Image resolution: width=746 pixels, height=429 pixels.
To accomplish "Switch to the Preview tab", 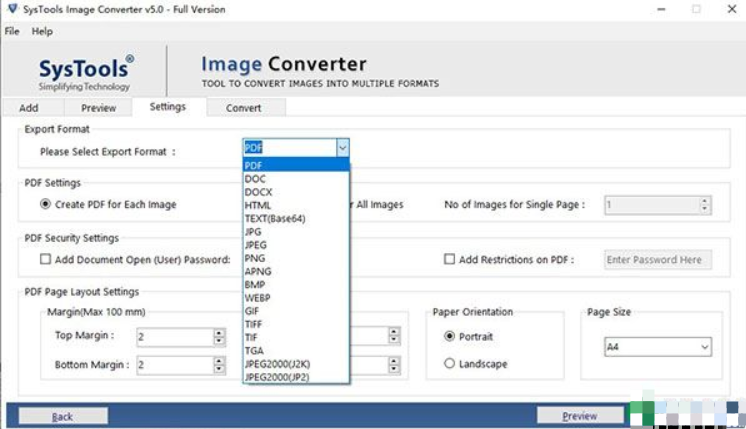I will point(98,108).
